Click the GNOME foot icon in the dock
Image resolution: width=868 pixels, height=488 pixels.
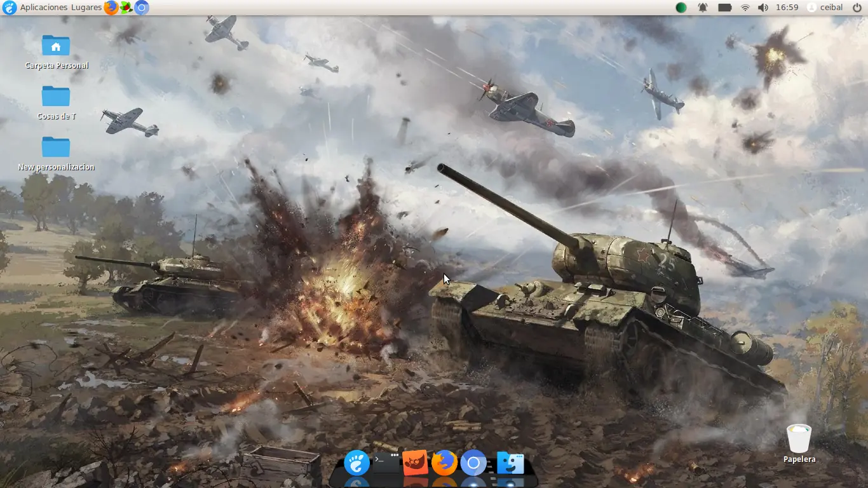click(x=356, y=463)
